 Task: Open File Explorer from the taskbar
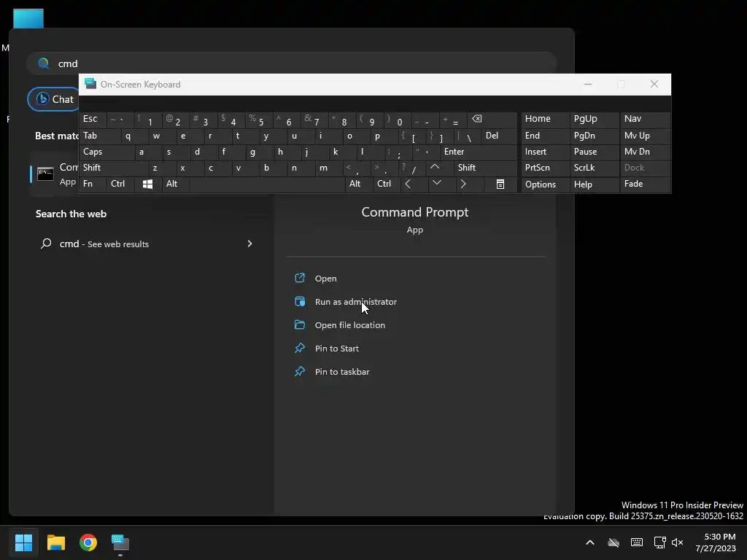coord(55,542)
